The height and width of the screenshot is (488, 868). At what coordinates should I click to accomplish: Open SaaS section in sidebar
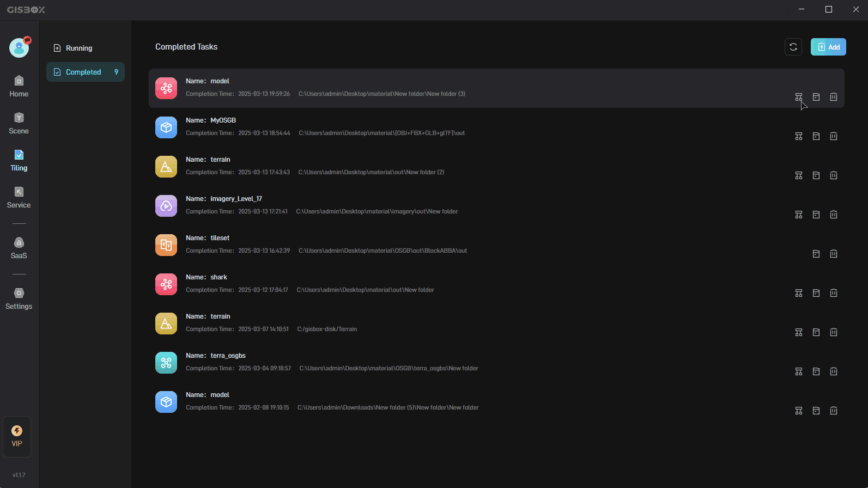click(x=19, y=248)
